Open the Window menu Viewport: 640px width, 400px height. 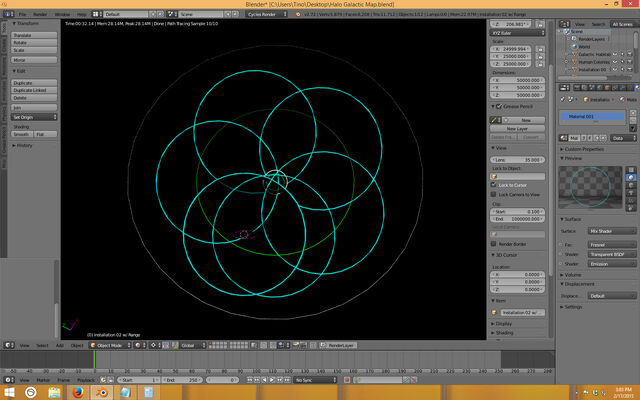(x=62, y=14)
